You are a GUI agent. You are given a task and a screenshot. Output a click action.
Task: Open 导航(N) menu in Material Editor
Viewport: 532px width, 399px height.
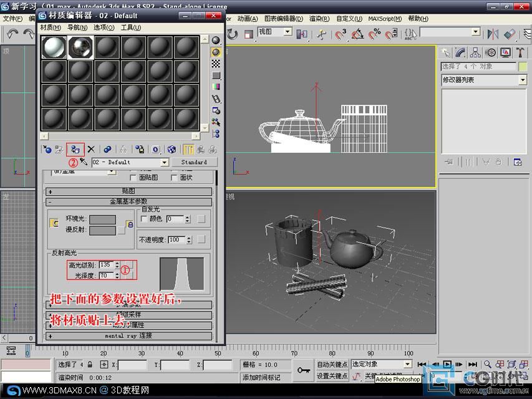click(77, 27)
